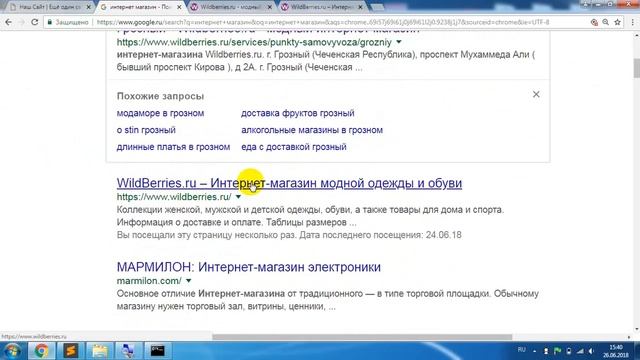Open a new tab with the new tab button
The width and height of the screenshot is (640, 360).
[377, 7]
